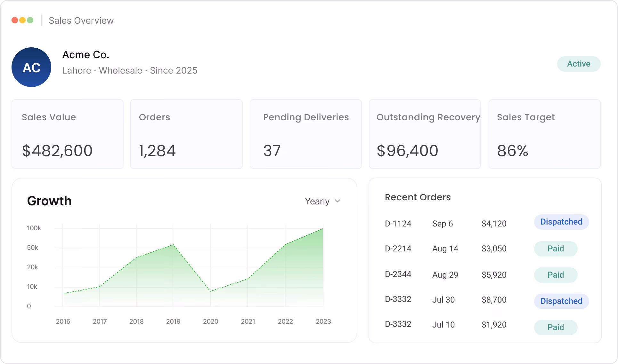
Task: Click the Aug 14 order date
Action: coord(445,249)
